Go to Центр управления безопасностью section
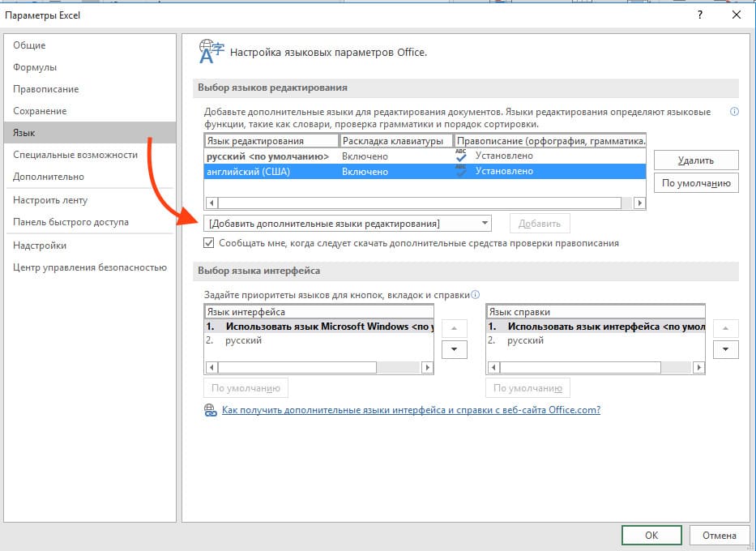The height and width of the screenshot is (551, 756). click(x=89, y=267)
